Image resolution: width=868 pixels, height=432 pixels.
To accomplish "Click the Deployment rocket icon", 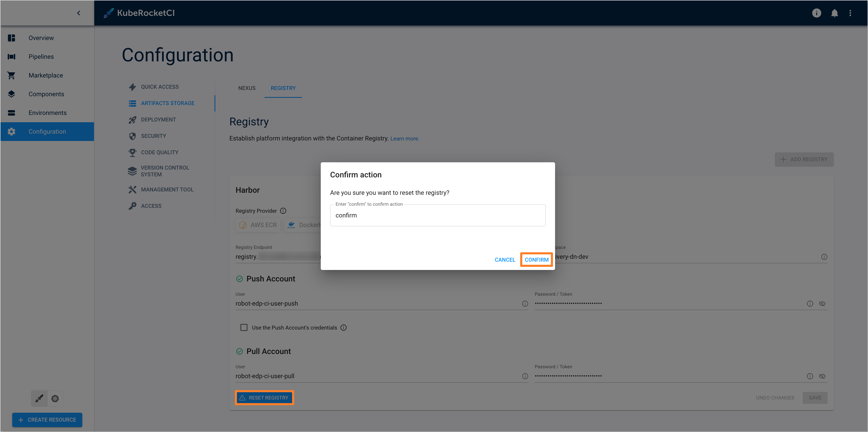I will (x=133, y=120).
